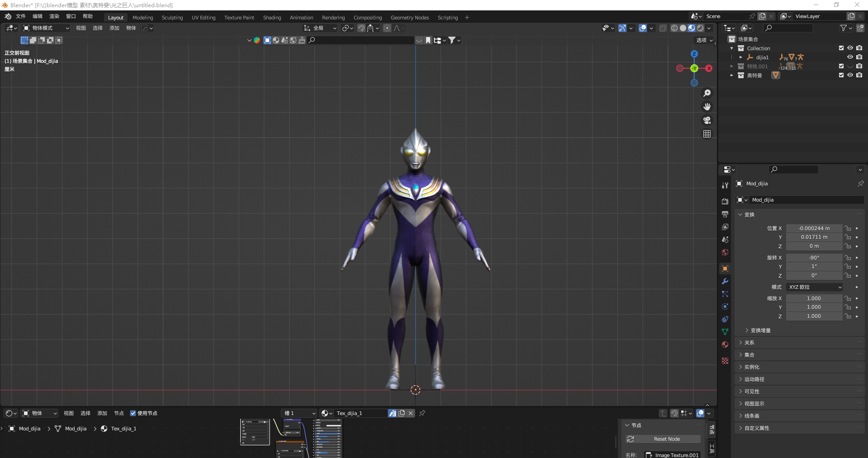Open the 物体模式 mode dropdown

[46, 28]
